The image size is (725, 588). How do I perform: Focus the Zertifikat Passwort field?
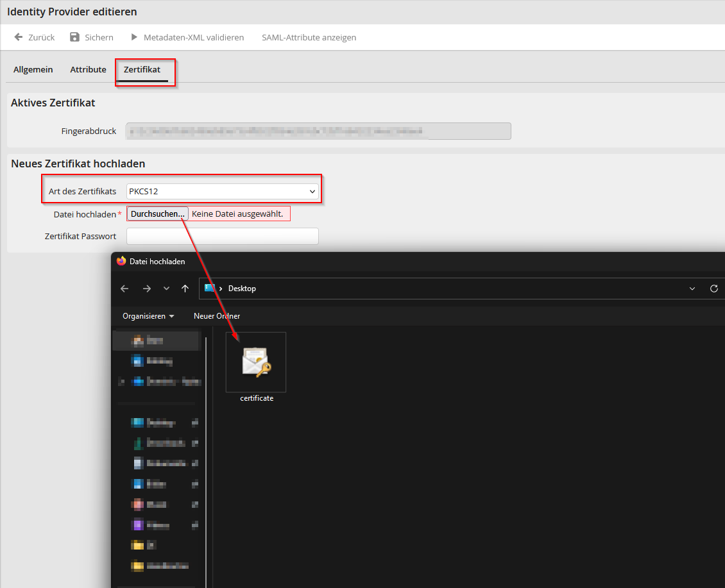coord(223,236)
